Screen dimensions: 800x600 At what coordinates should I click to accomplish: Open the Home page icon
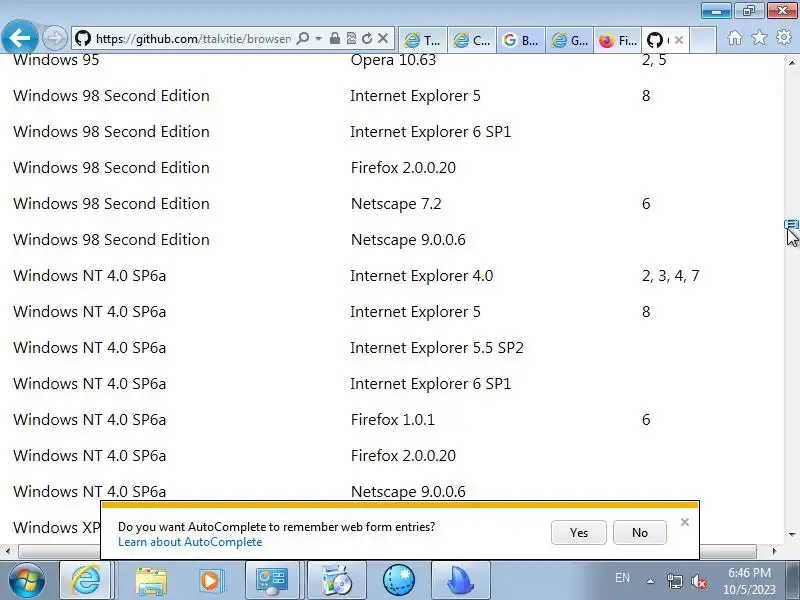[735, 38]
